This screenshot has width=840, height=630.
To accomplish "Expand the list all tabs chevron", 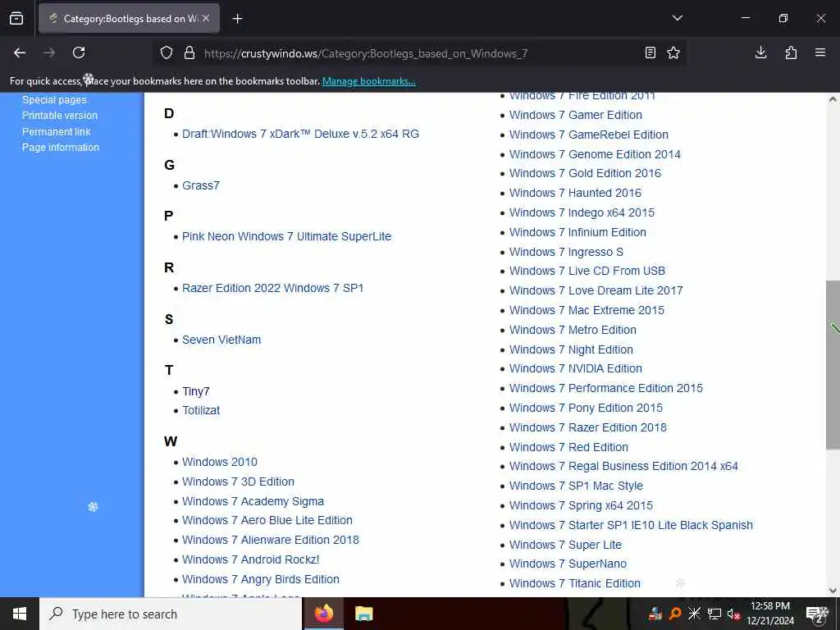I will click(677, 18).
